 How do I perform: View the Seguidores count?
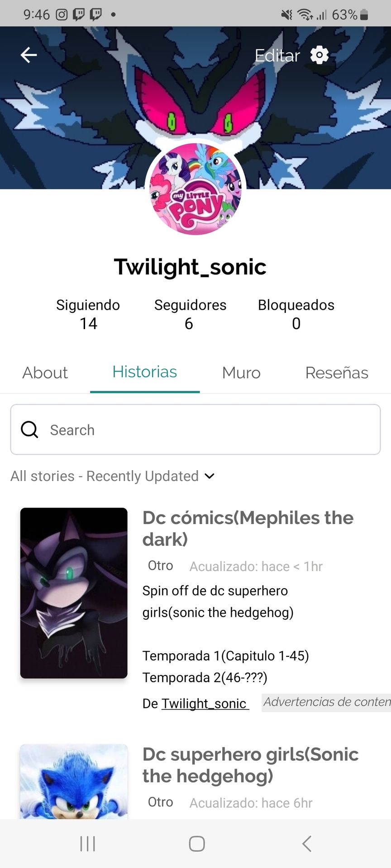190,314
